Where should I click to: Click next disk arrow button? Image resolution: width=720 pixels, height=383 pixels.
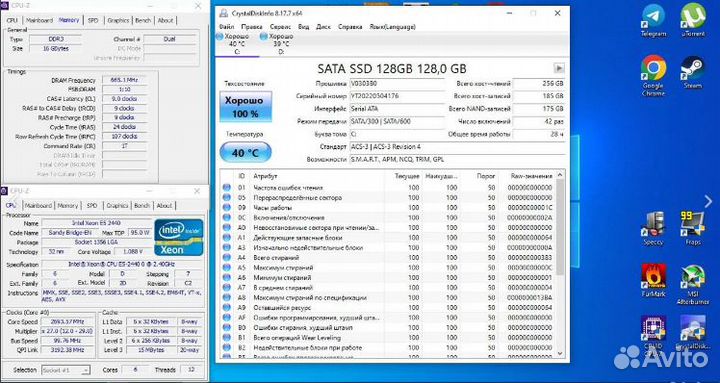(x=559, y=68)
